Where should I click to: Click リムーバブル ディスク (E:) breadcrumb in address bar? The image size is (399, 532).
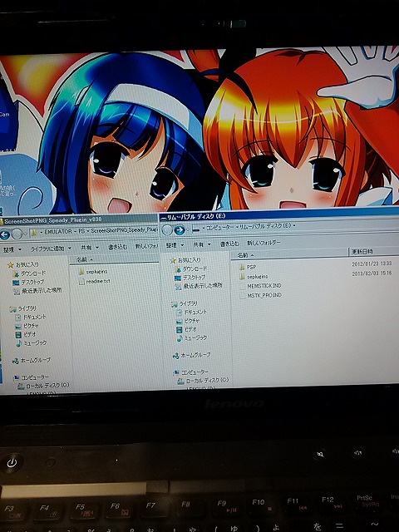click(265, 226)
